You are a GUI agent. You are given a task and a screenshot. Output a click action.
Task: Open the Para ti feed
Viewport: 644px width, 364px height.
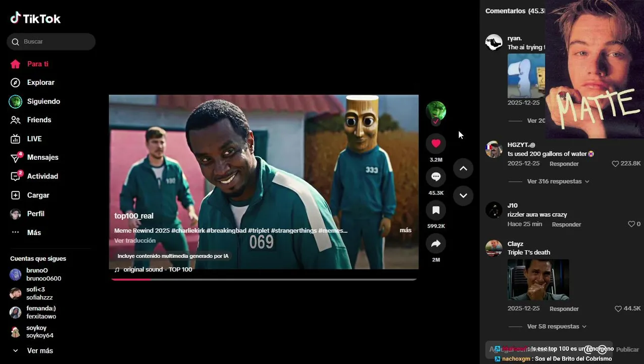[x=38, y=64]
